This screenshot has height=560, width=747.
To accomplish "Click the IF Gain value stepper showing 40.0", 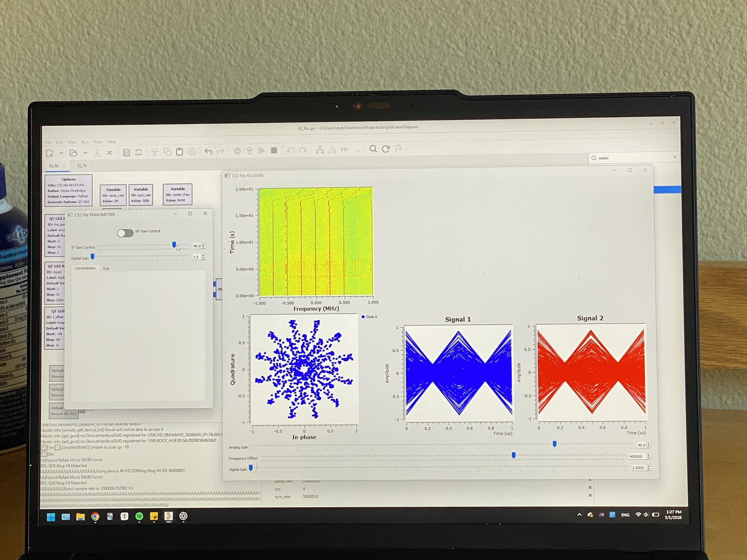I will [199, 246].
